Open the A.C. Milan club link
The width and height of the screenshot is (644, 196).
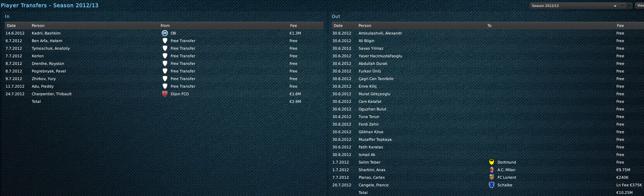pos(506,170)
